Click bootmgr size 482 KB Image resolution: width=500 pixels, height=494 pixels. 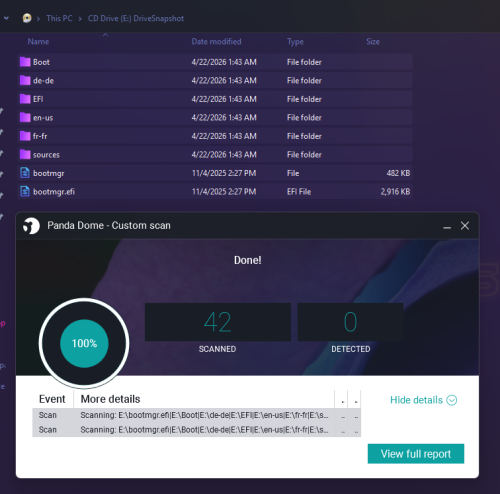[398, 173]
